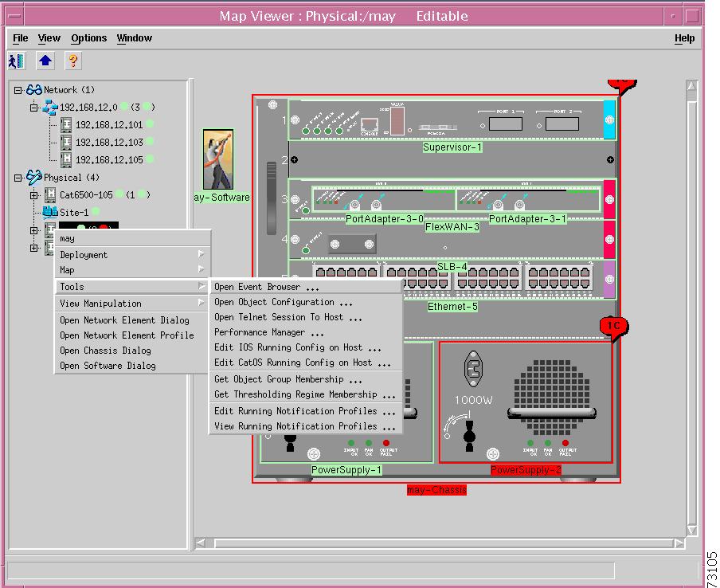Screen dimensions: 720x588
Task: Collapse the Physical tree node
Action: (x=18, y=178)
